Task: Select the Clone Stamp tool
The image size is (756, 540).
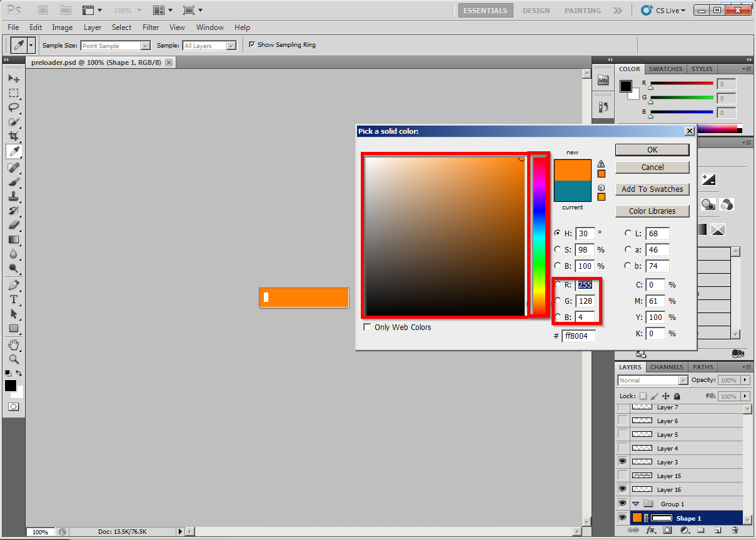Action: 14,196
